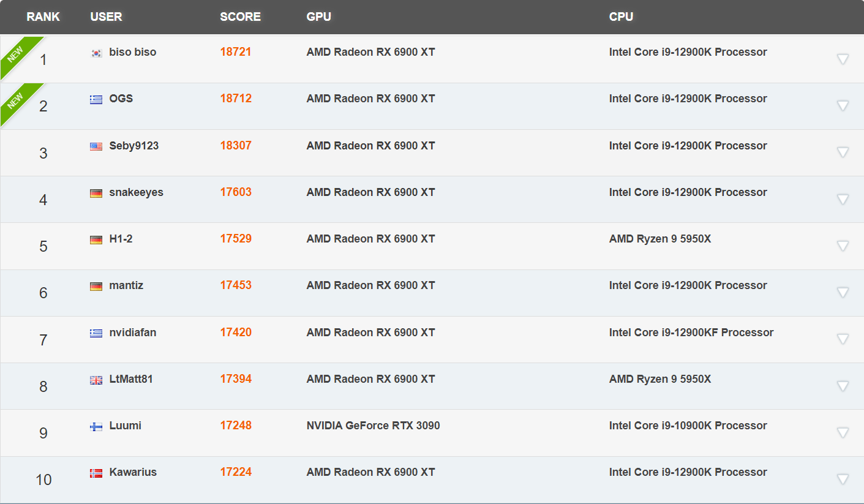Click the AMD Ryzen 9 5950X CPU entry

660,239
